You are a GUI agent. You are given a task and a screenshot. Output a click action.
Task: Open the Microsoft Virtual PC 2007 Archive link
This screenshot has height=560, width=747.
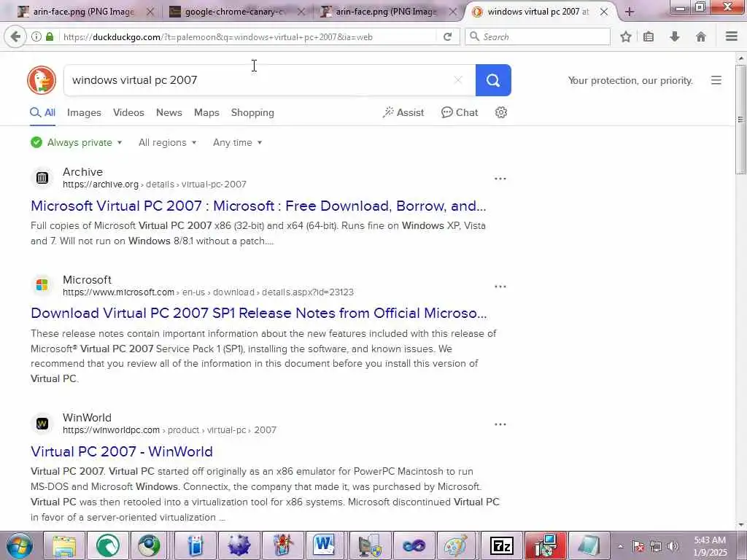pyautogui.click(x=258, y=206)
